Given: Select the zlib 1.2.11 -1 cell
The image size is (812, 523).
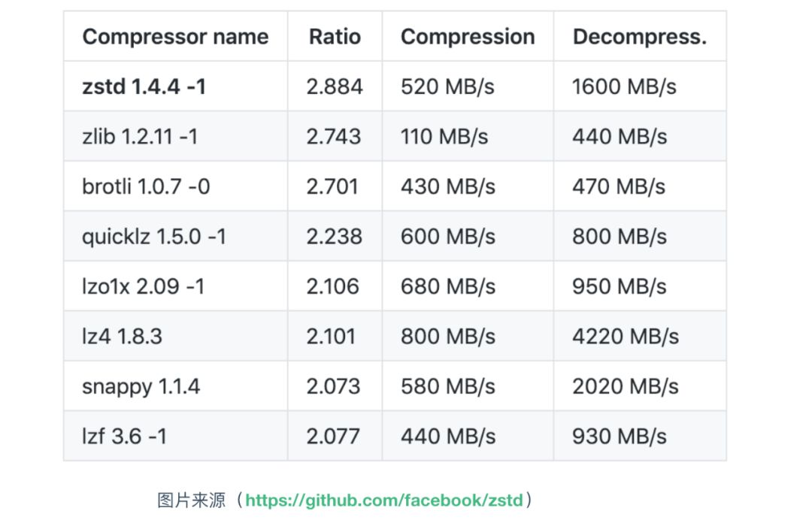Looking at the screenshot, I should (x=140, y=137).
